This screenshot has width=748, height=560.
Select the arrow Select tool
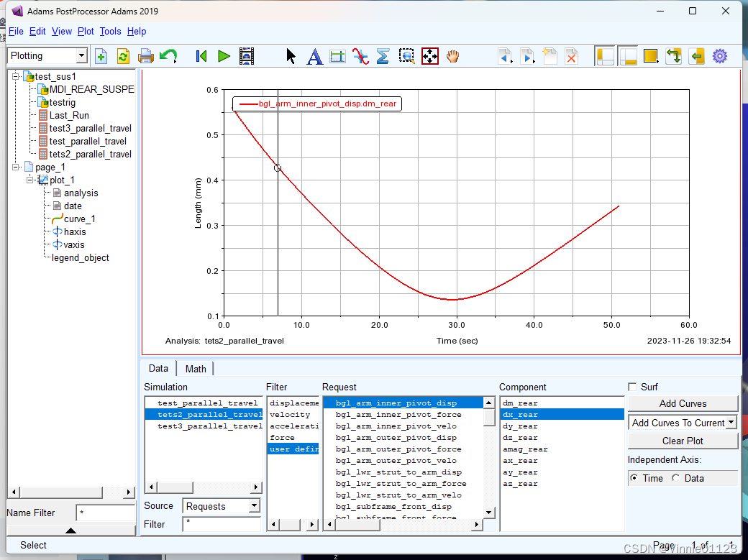291,56
